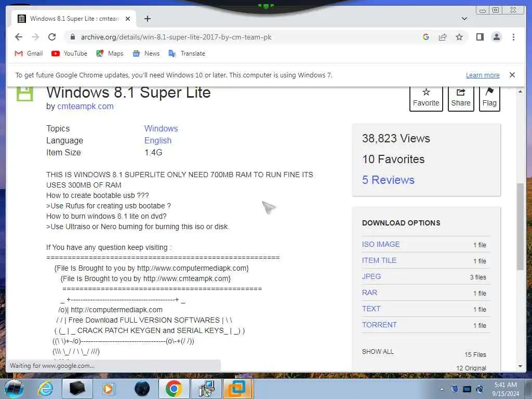The height and width of the screenshot is (399, 532).
Task: Click in the address bar URL
Action: 176,37
